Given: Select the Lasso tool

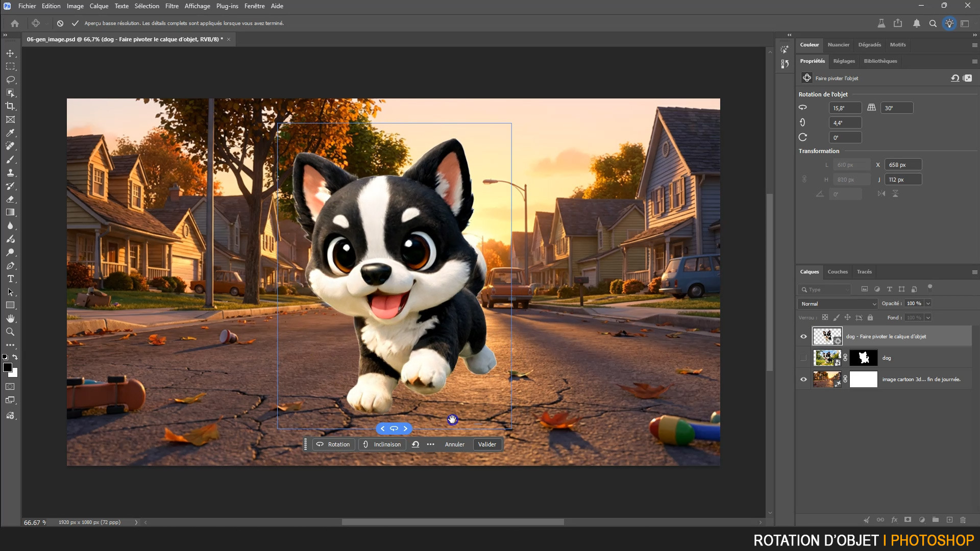Looking at the screenshot, I should (10, 80).
